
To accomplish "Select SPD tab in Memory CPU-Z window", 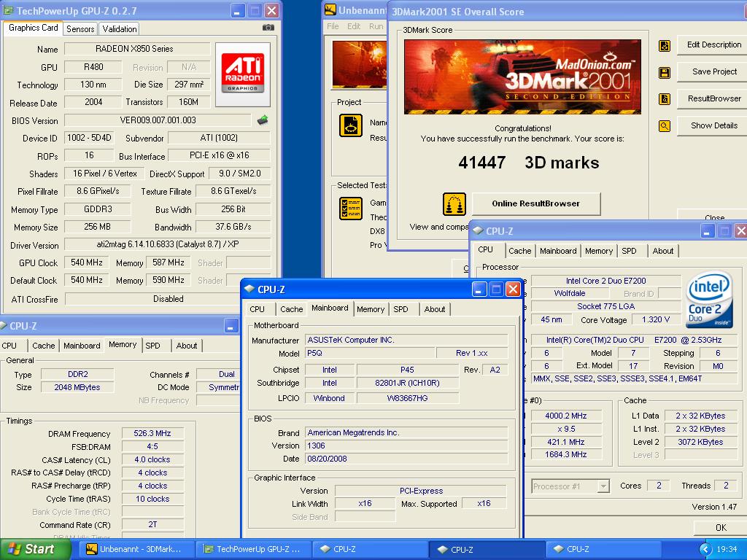I will coord(153,346).
